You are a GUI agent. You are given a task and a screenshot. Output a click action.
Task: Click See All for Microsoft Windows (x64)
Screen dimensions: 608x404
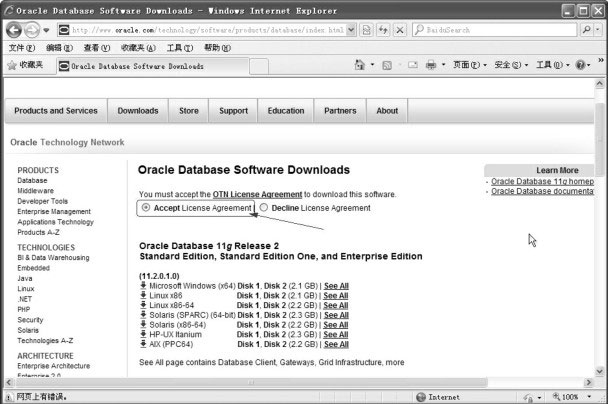coord(336,286)
